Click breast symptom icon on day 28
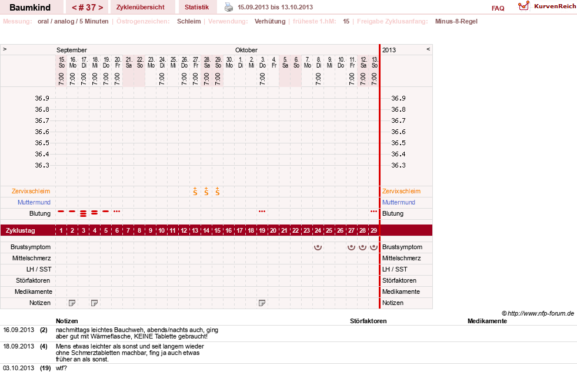 point(362,247)
